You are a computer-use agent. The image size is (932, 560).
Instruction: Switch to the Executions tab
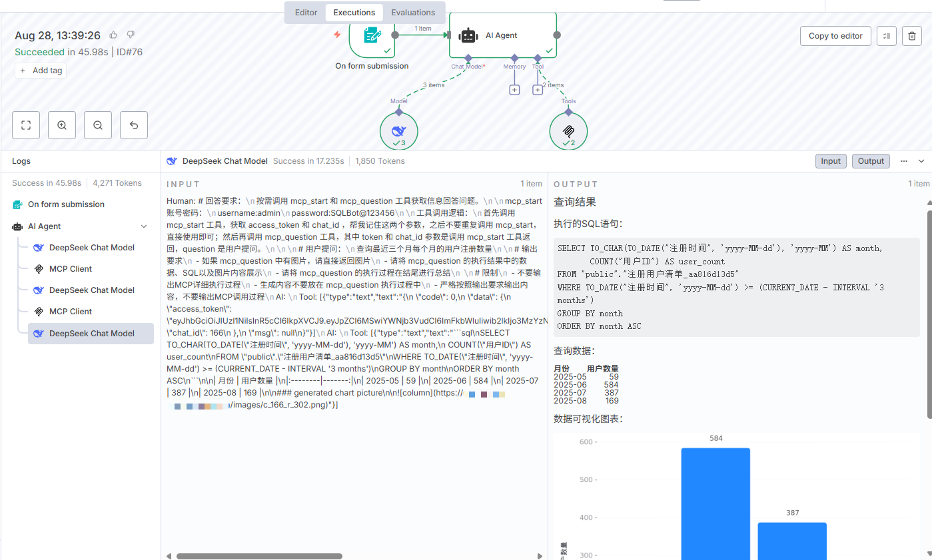[354, 13]
